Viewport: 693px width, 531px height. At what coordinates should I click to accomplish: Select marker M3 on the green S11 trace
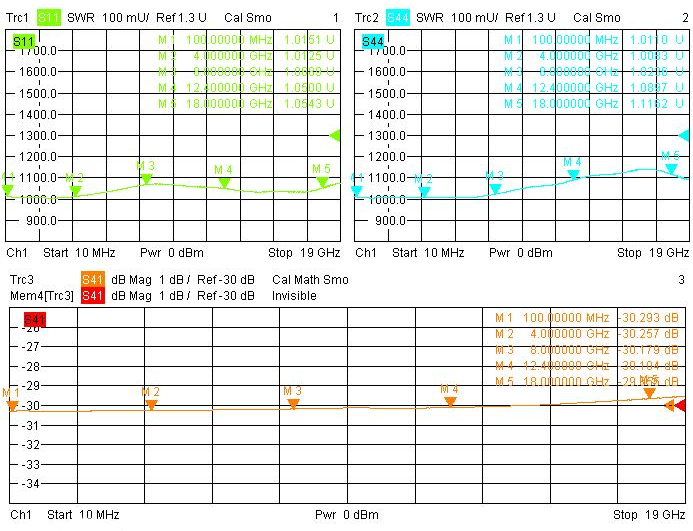pyautogui.click(x=146, y=178)
